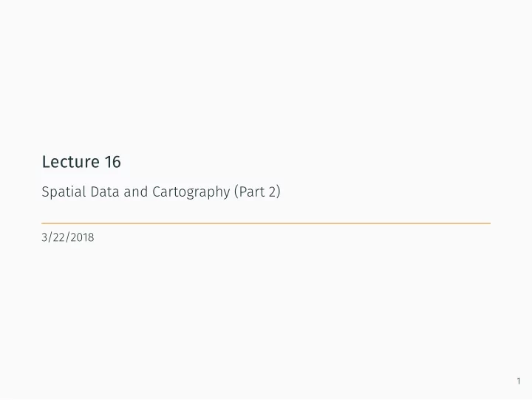Click the day "22" in the date
Viewport: 532px width, 400px height.
point(58,237)
